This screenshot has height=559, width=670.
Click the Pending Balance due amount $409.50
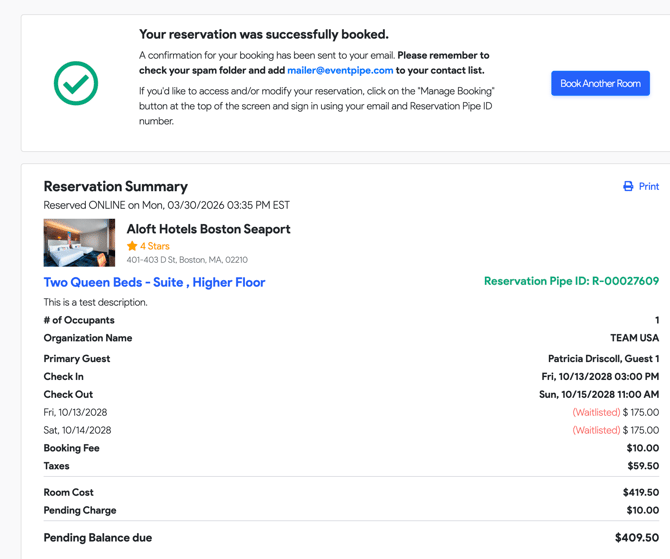point(636,538)
